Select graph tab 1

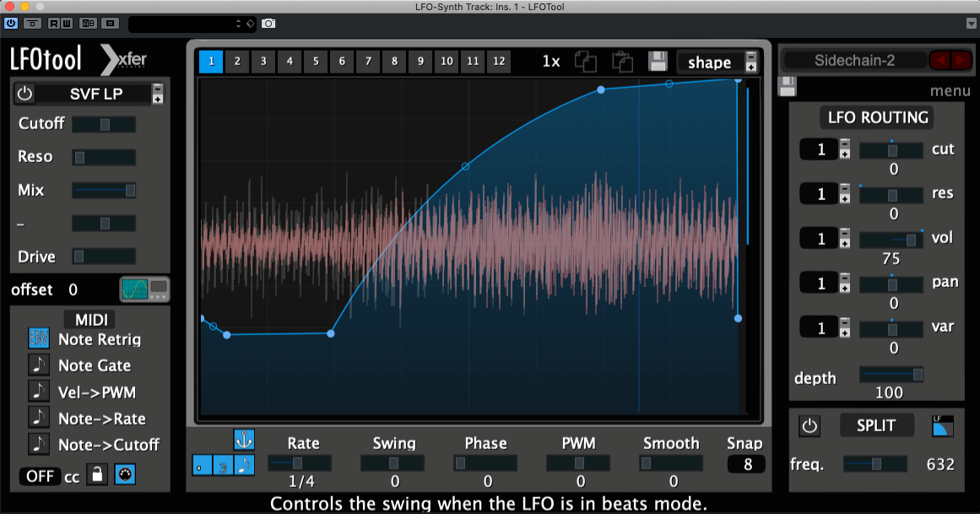pyautogui.click(x=211, y=62)
